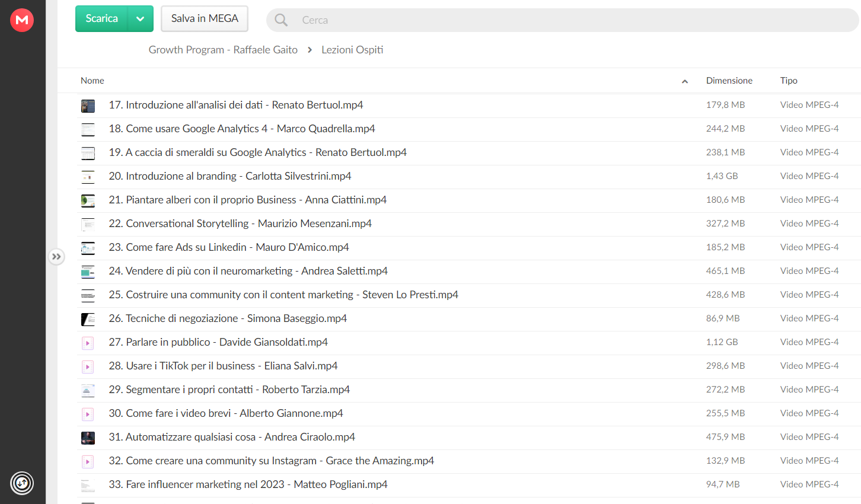Click the MEGA logo icon
The width and height of the screenshot is (861, 504).
pyautogui.click(x=22, y=20)
